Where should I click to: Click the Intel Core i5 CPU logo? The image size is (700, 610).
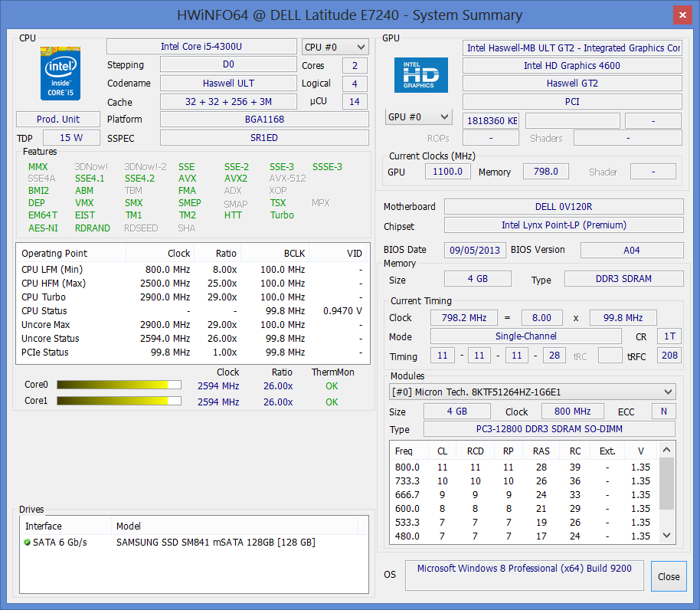(61, 74)
